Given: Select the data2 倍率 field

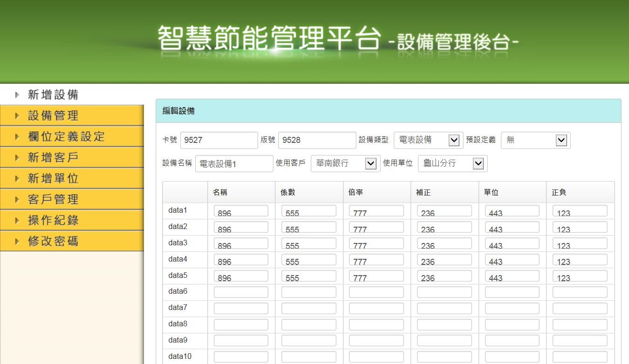Looking at the screenshot, I should [x=376, y=227].
